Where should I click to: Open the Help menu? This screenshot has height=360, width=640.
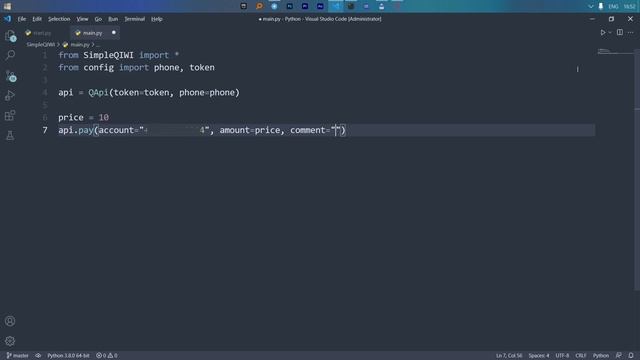(157, 19)
